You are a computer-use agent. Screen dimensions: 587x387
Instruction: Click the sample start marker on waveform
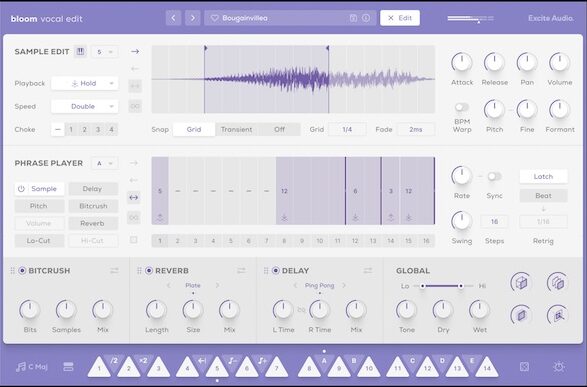[x=205, y=48]
